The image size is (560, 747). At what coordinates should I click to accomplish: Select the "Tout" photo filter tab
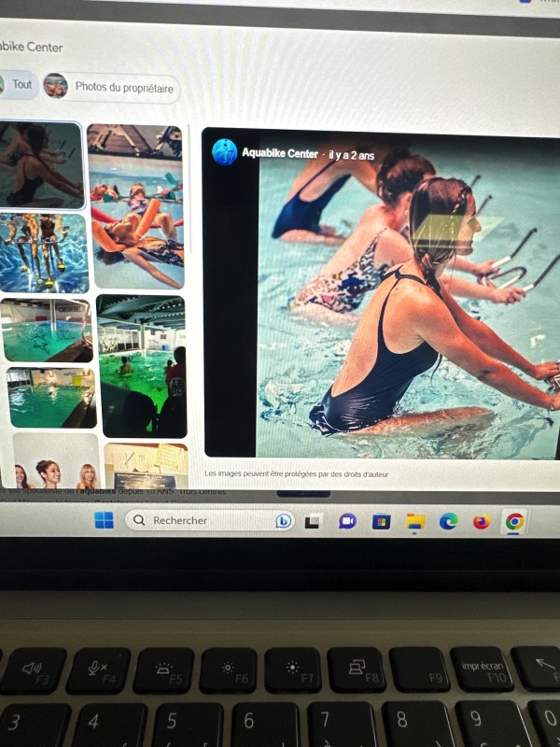(x=21, y=85)
